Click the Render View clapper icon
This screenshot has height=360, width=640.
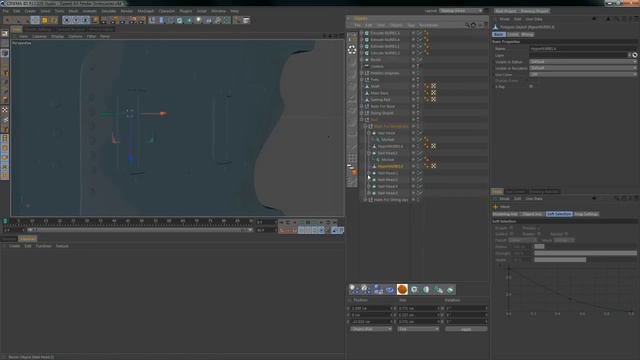[104, 20]
